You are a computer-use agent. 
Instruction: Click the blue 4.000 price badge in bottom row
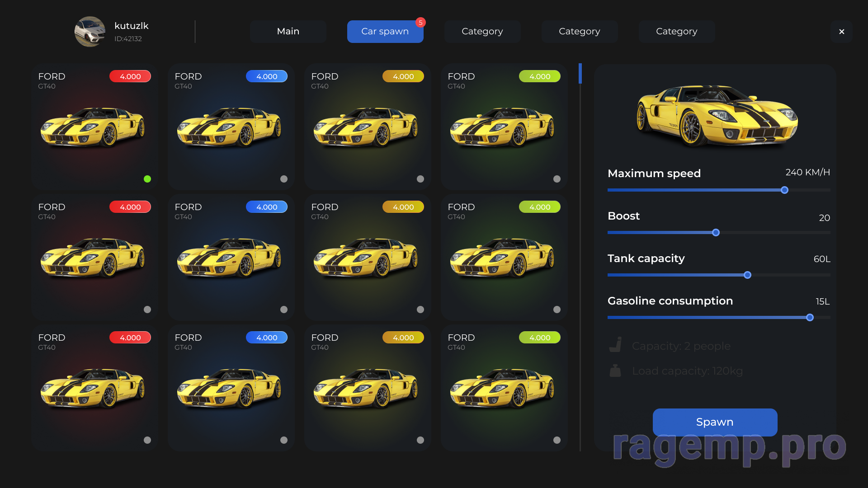click(x=267, y=338)
